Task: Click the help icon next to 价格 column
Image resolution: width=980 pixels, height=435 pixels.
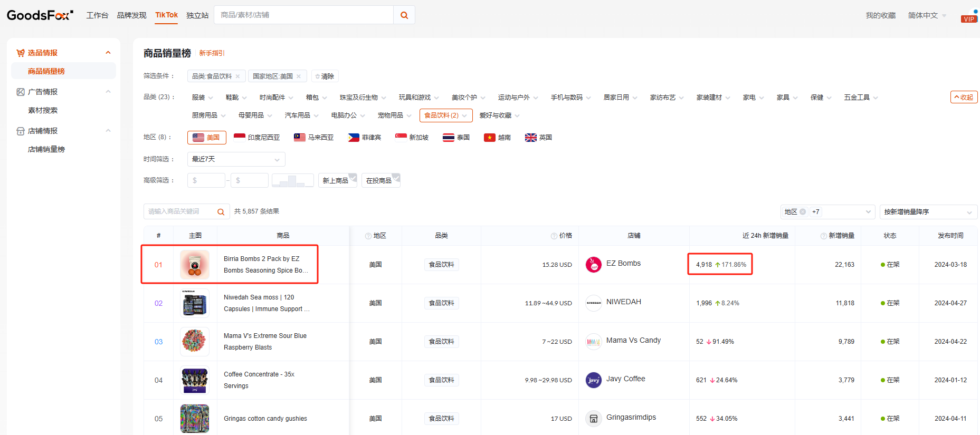Action: tap(554, 236)
